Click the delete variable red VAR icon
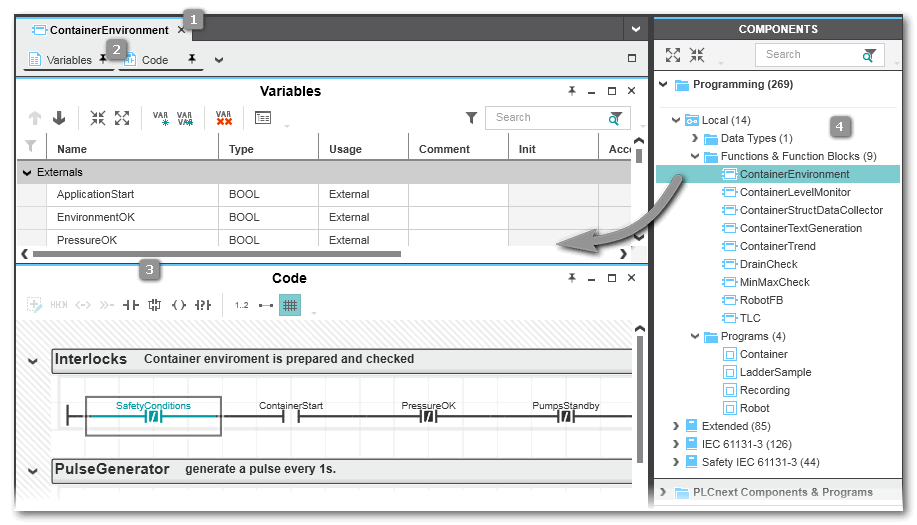The image size is (917, 525). tap(224, 118)
